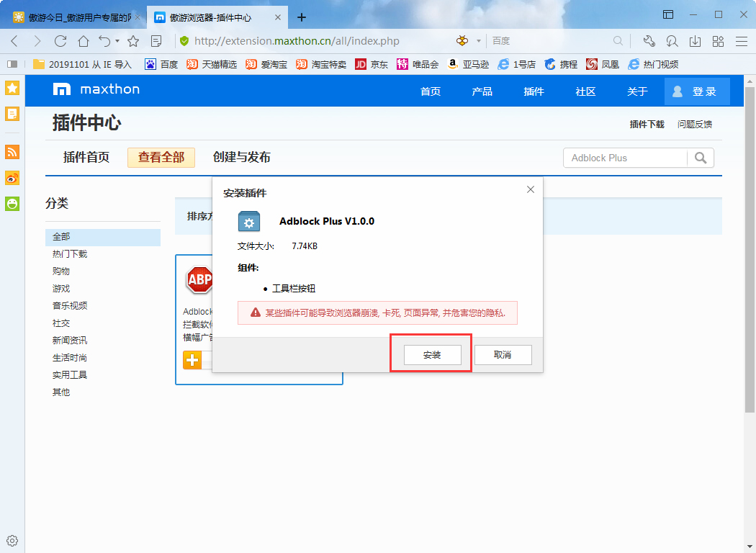Open the RSS reader panel in left sidebar

(12, 152)
